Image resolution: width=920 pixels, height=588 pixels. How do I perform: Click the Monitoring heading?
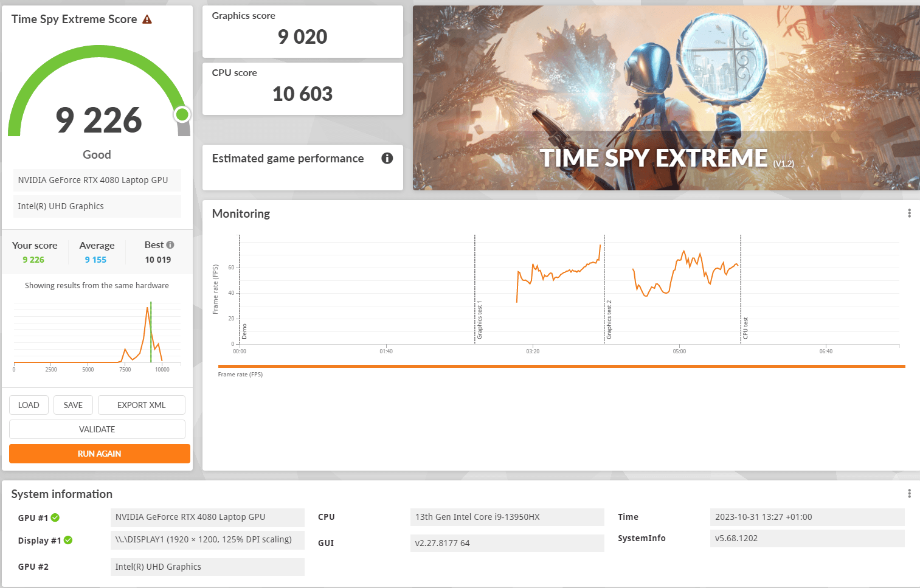(241, 213)
